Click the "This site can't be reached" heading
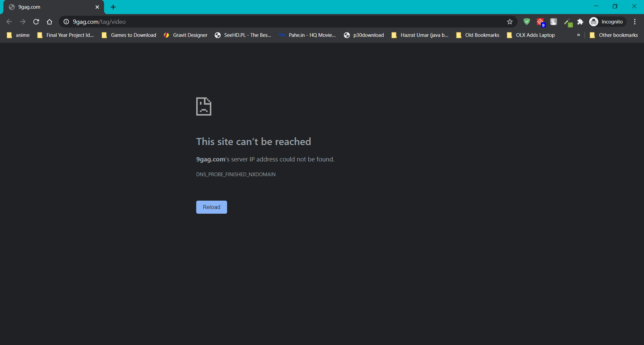Screen dimensions: 644x345 point(254,142)
